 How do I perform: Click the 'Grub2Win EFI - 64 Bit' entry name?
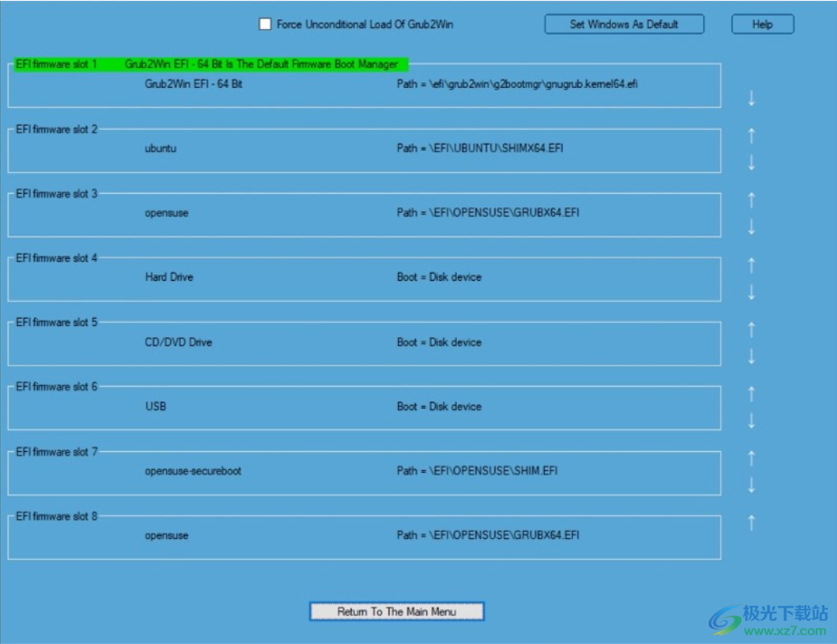[193, 84]
